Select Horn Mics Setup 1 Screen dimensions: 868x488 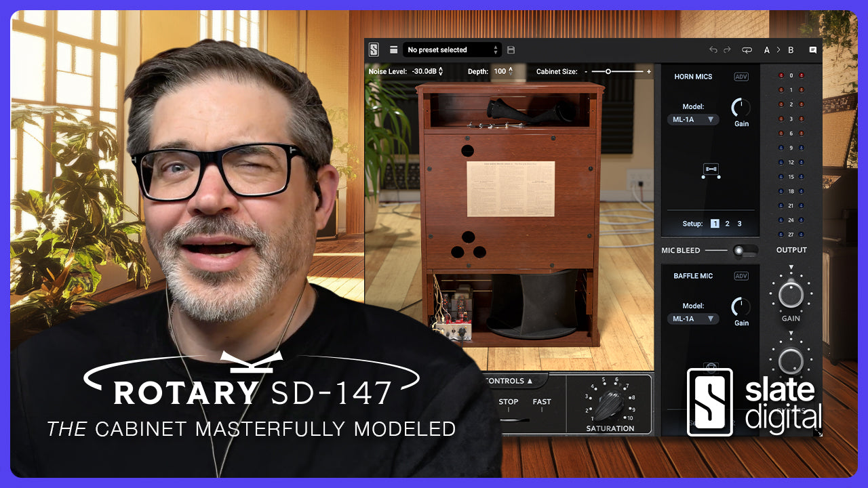(715, 224)
